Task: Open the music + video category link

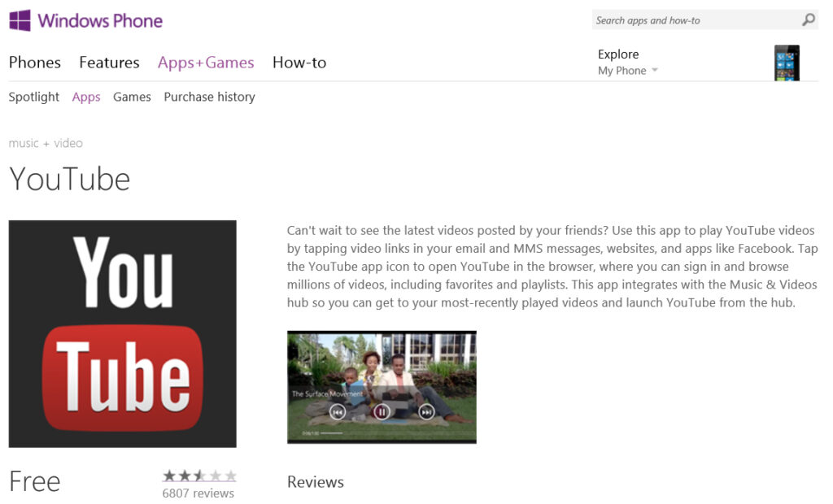Action: pyautogui.click(x=46, y=143)
